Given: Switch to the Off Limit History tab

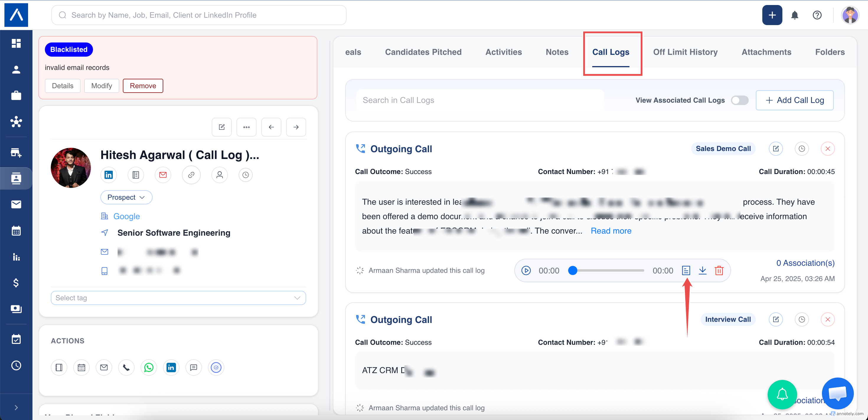Looking at the screenshot, I should [685, 52].
